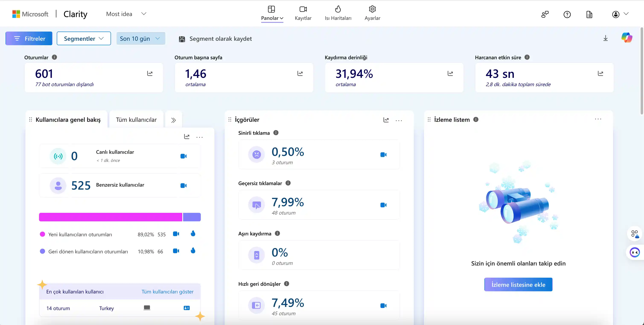This screenshot has width=644, height=325.
Task: Click the Clarity home title
Action: pos(76,14)
